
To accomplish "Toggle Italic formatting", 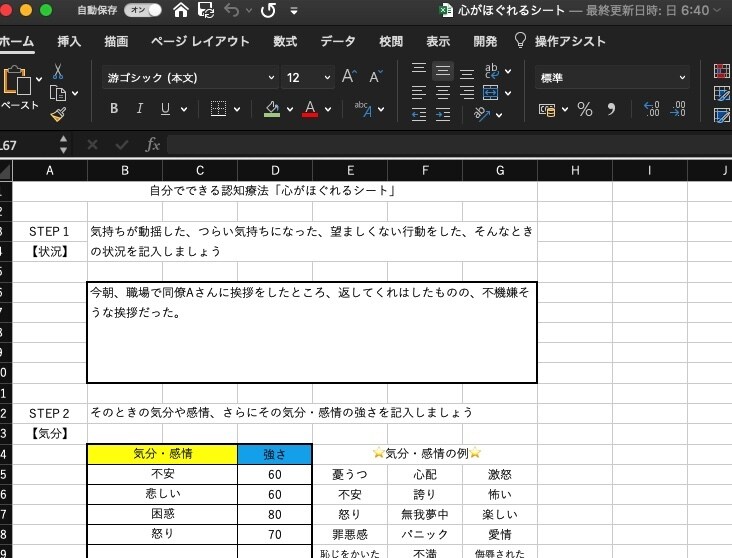I will [139, 108].
